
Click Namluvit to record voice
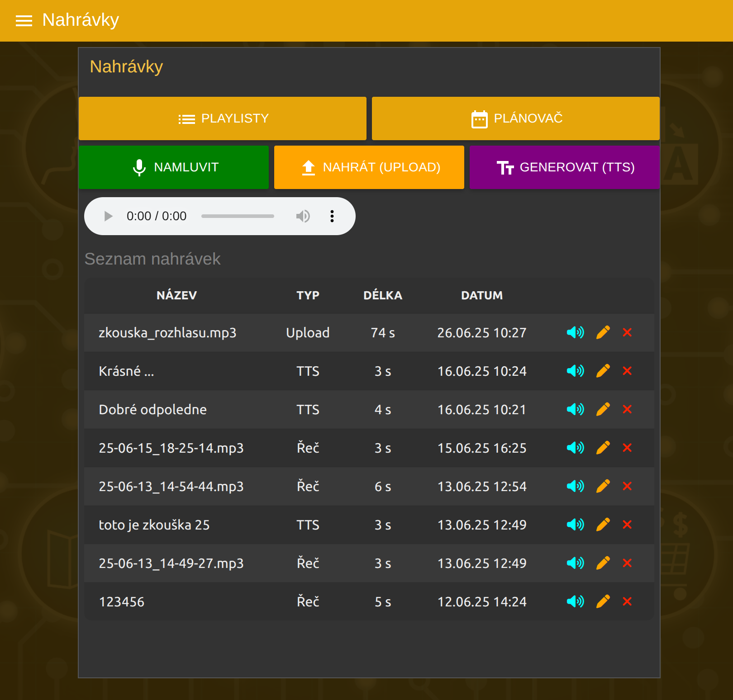(174, 167)
